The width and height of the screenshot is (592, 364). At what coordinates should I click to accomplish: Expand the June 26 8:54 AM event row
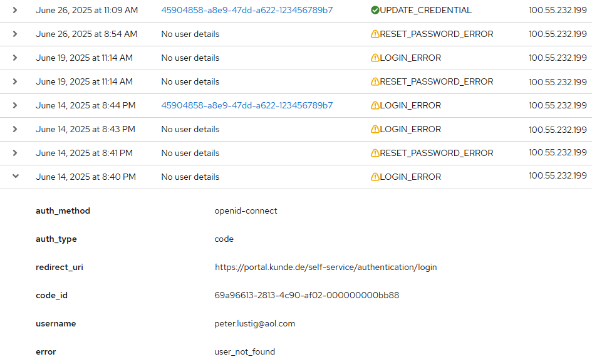[15, 34]
